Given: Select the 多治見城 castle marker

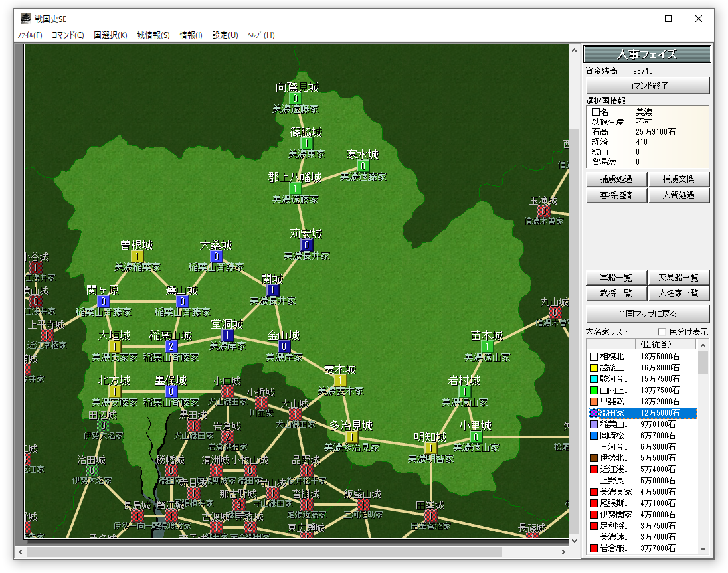Looking at the screenshot, I should [351, 436].
